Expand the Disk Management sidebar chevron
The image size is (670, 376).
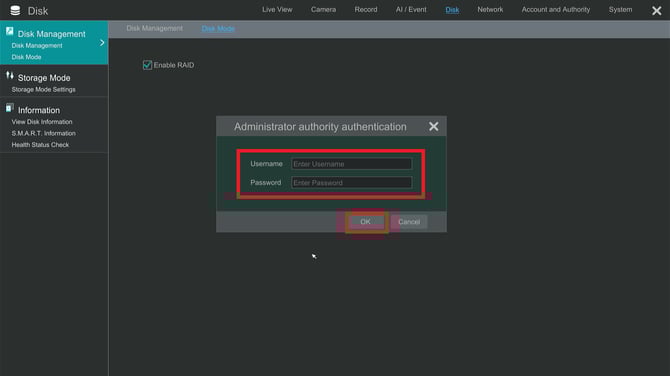[102, 43]
